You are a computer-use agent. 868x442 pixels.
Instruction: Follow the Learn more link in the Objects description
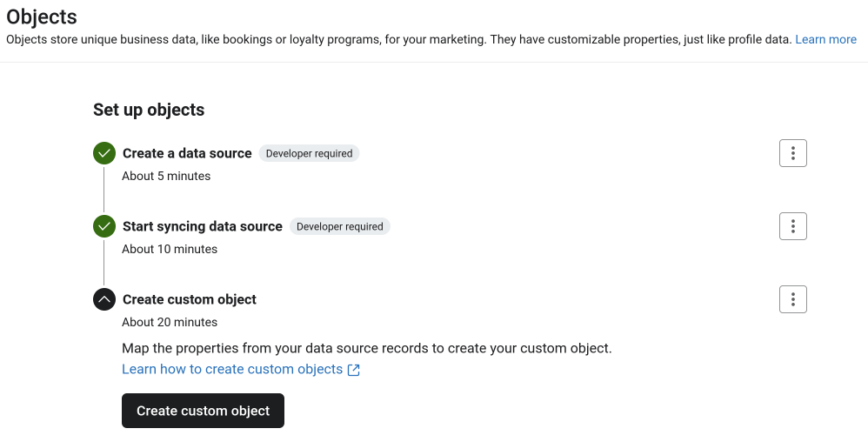point(825,39)
